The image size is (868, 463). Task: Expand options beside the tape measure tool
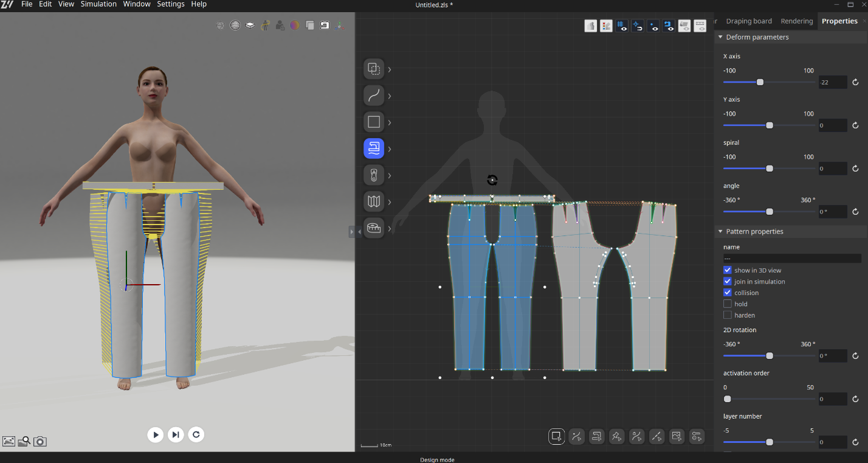point(390,229)
